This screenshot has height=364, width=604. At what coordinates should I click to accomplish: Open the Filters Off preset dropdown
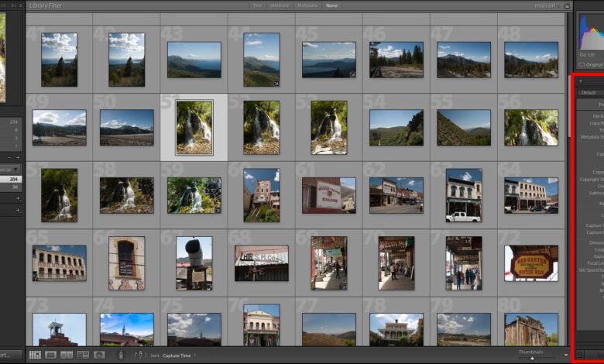point(547,5)
